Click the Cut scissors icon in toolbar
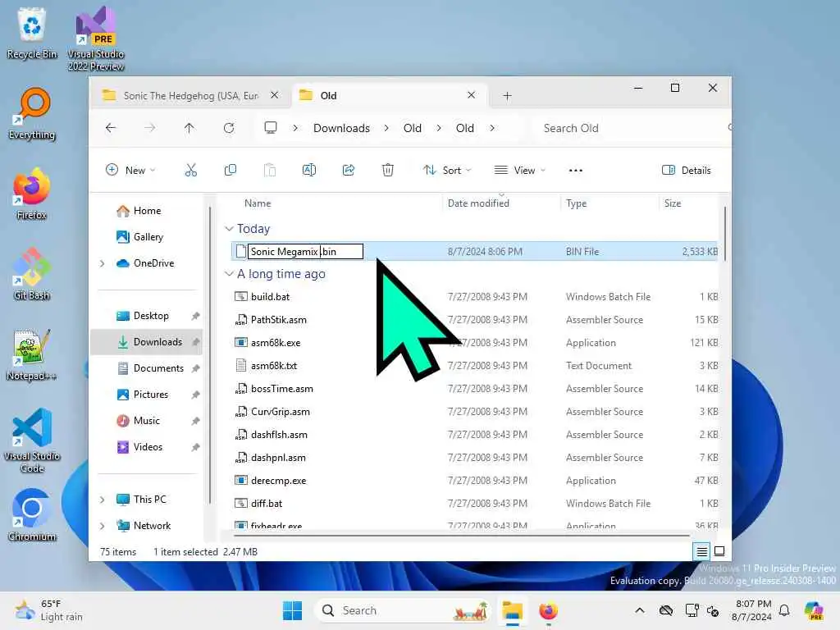The image size is (840, 630). (x=190, y=171)
